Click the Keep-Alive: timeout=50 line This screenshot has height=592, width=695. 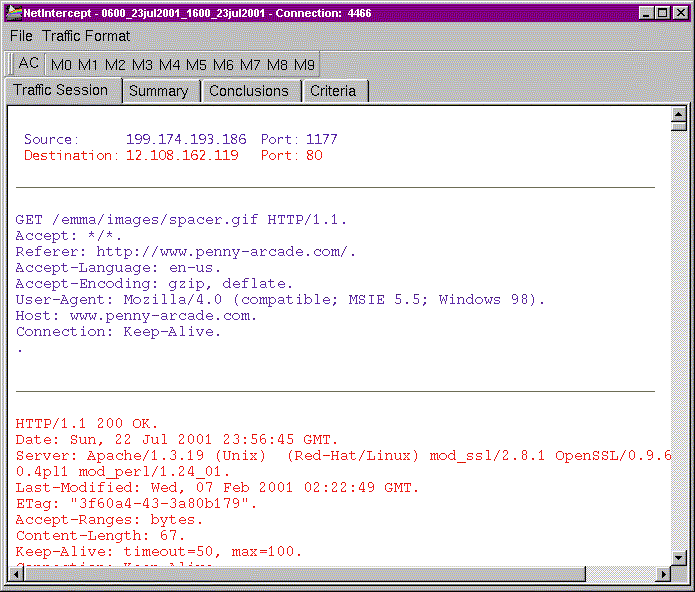pos(159,551)
